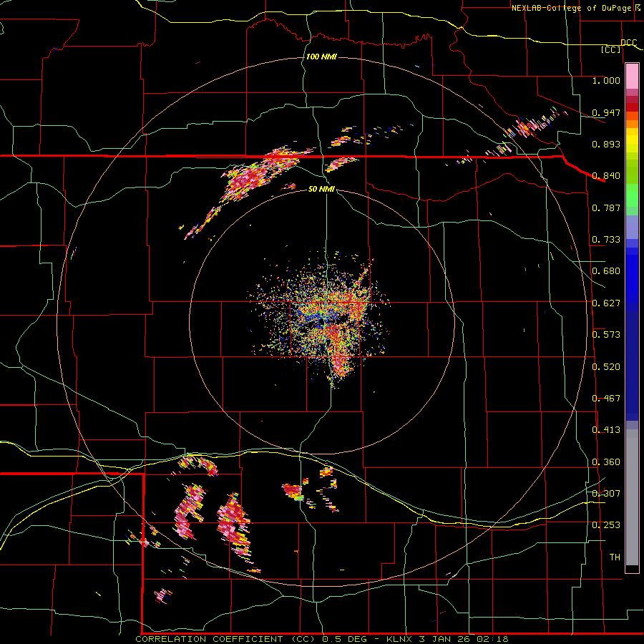
Task: Click the 100 NMI range ring label
Action: coord(321,57)
